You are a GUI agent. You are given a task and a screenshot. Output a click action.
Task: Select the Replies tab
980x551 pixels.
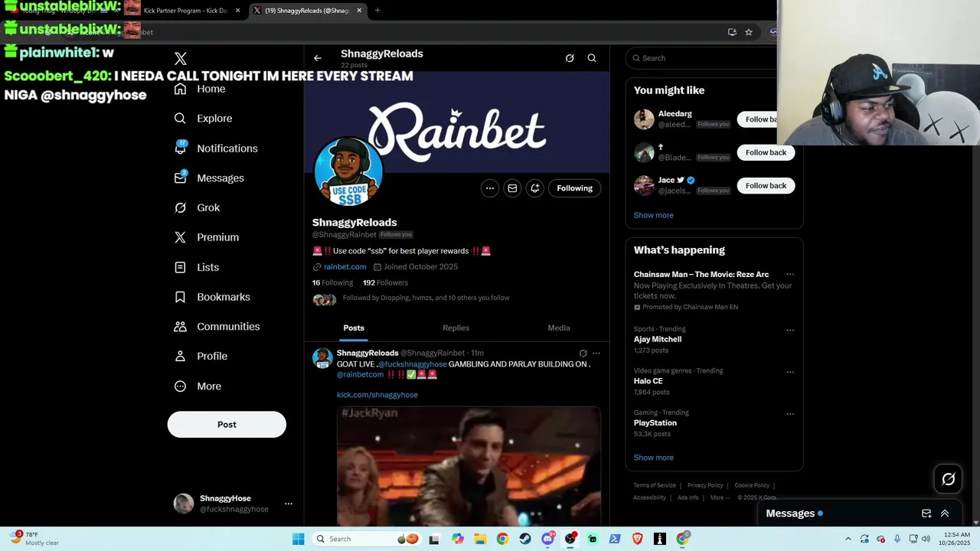coord(456,328)
